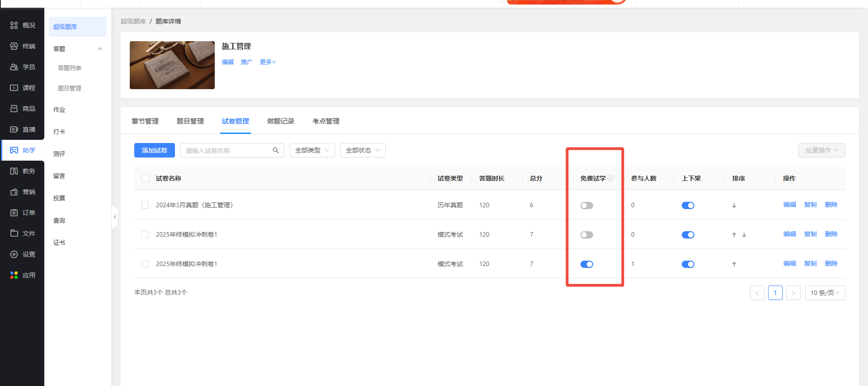868x386 pixels.
Task: Open 应用 apps in the sidebar
Action: coord(23,275)
